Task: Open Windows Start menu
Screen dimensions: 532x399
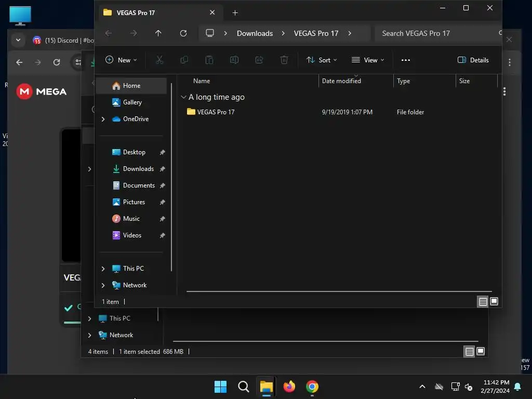Action: click(220, 387)
